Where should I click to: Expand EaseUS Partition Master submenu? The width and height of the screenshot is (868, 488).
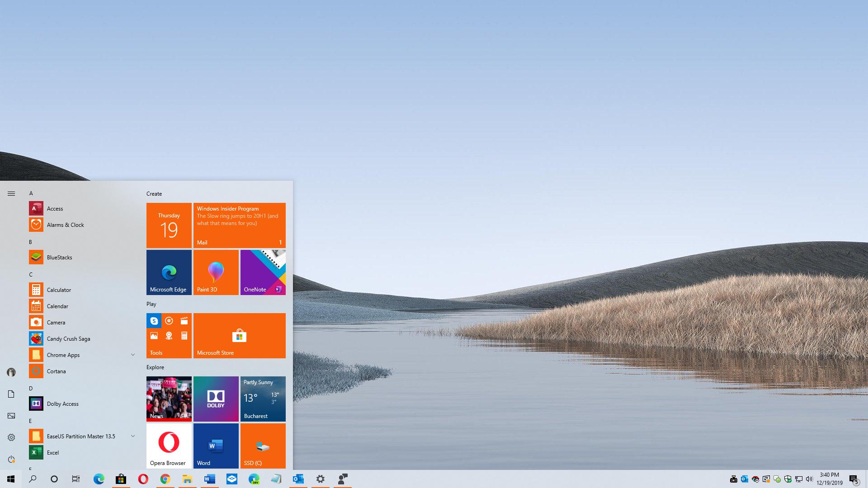tap(133, 436)
